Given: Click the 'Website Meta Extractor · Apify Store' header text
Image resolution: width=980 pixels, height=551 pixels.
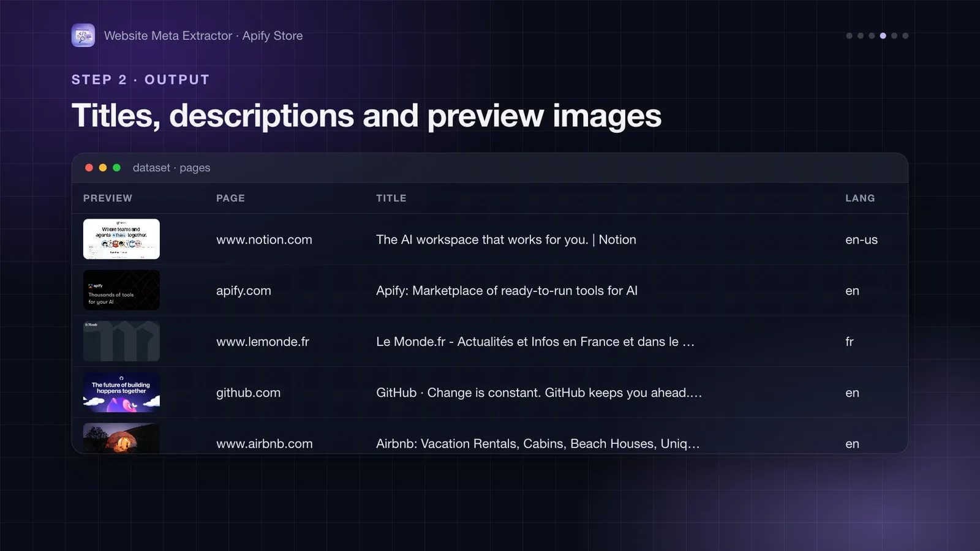Looking at the screenshot, I should point(203,36).
